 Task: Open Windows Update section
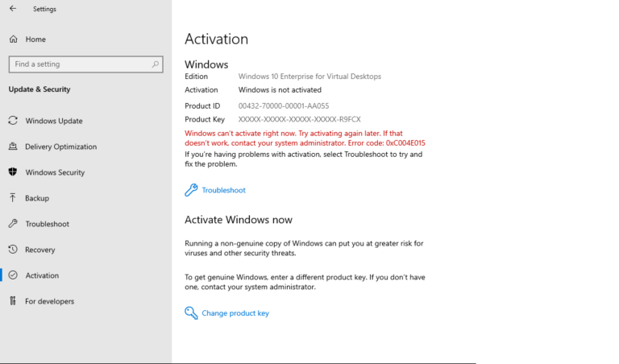click(x=54, y=121)
